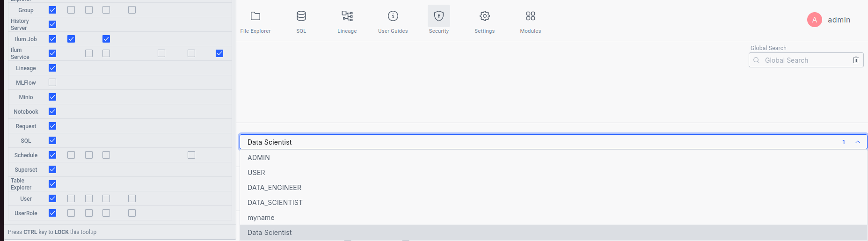This screenshot has width=868, height=241.
Task: Choose DATA_SCIENTIST in the role list
Action: [x=275, y=203]
